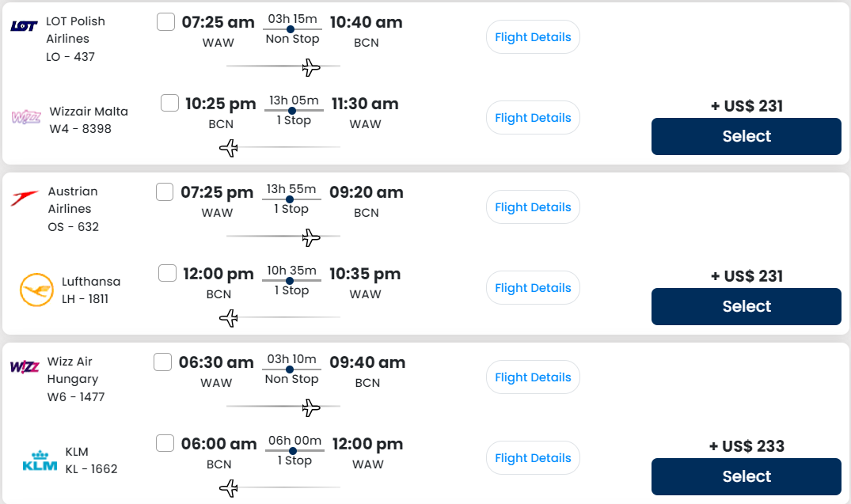Click the airplane icon under the LO-437 flight
The image size is (851, 504).
311,67
